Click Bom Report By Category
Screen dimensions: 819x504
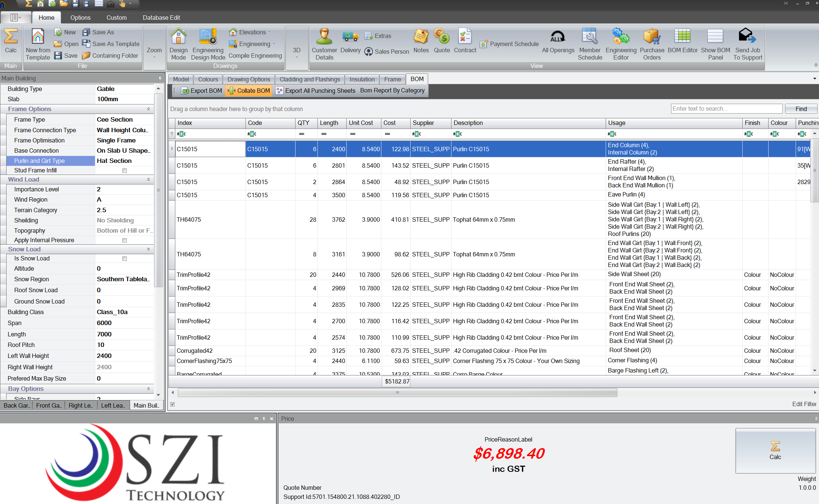point(392,90)
